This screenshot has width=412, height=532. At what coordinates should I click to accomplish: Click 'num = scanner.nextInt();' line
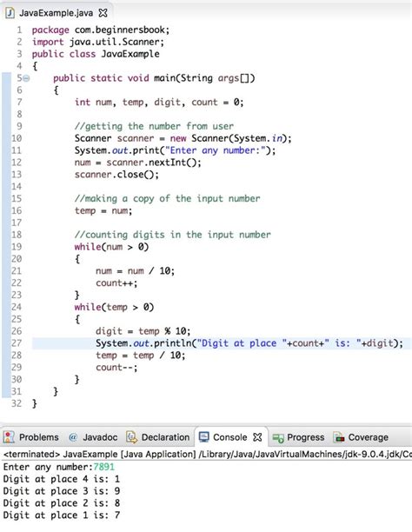tap(138, 163)
